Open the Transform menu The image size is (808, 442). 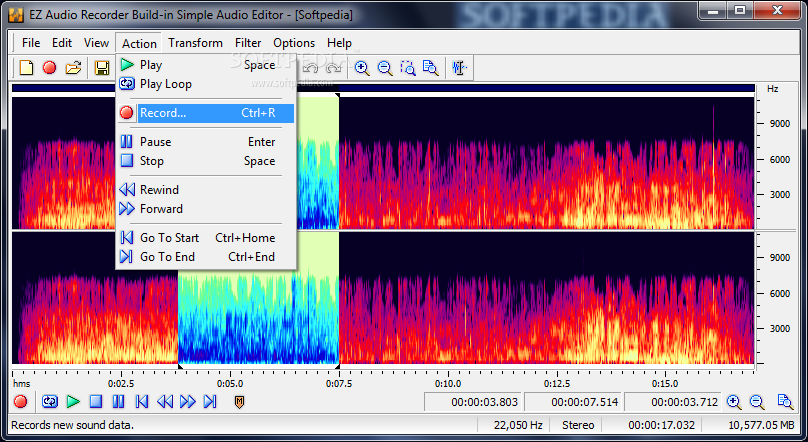195,43
